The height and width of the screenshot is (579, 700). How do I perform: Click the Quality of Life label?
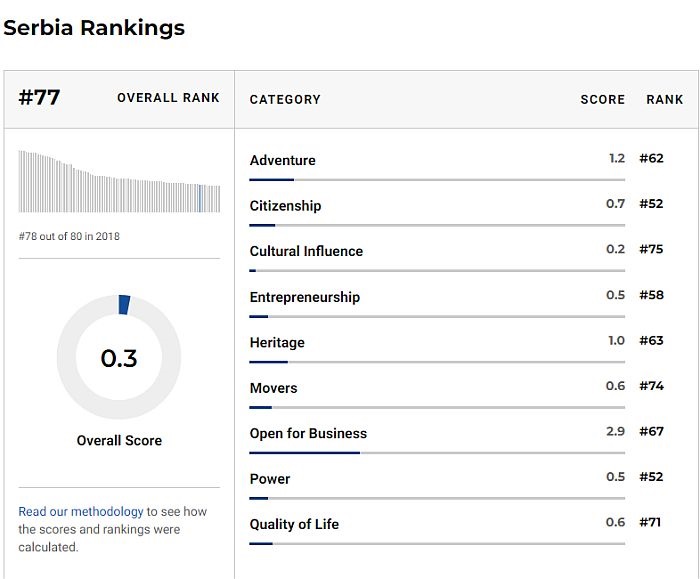[294, 524]
